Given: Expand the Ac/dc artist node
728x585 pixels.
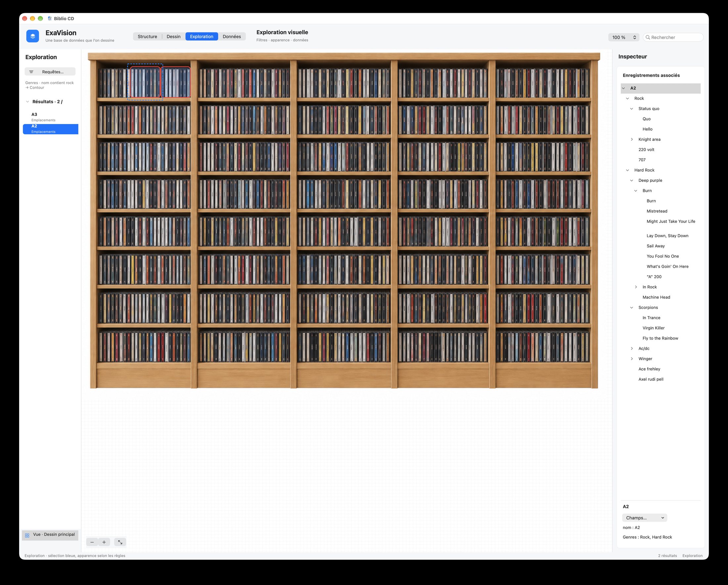Looking at the screenshot, I should tap(632, 349).
